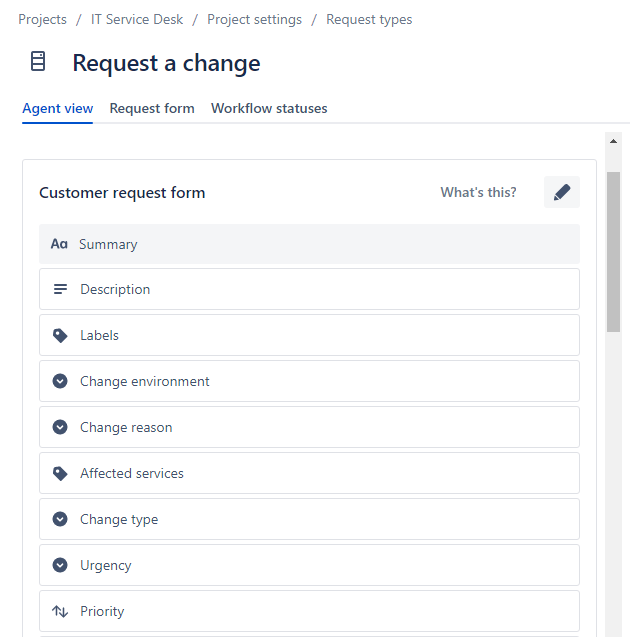The height and width of the screenshot is (637, 630).
Task: Click the Urgency dropdown circle icon
Action: (x=60, y=565)
